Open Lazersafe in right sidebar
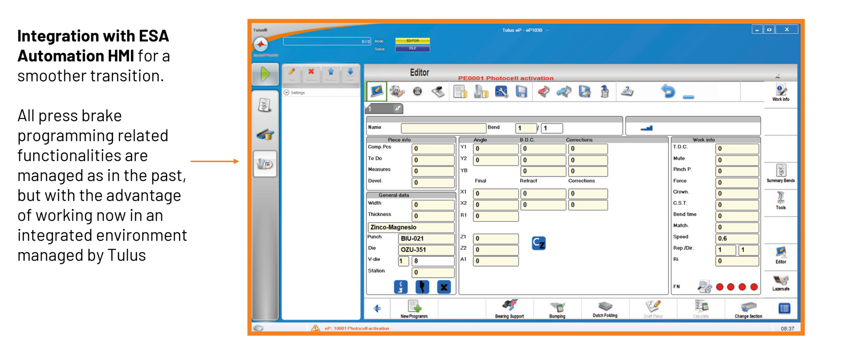 coord(781,283)
